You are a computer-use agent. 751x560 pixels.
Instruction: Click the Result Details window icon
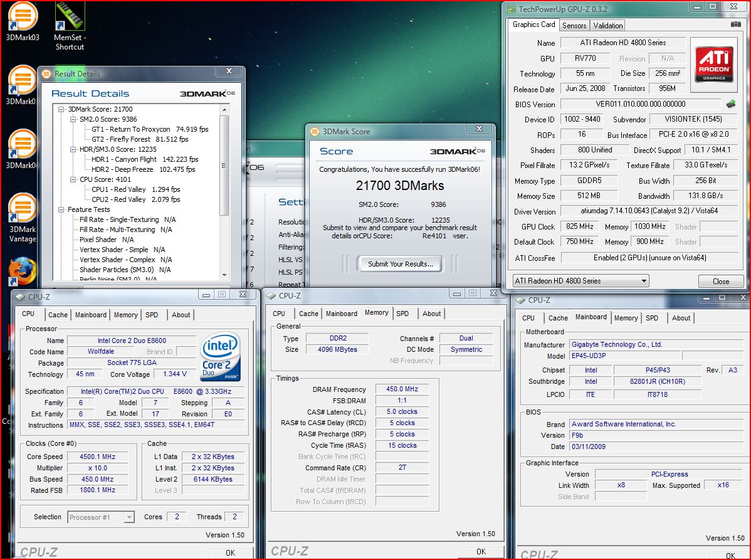(46, 74)
